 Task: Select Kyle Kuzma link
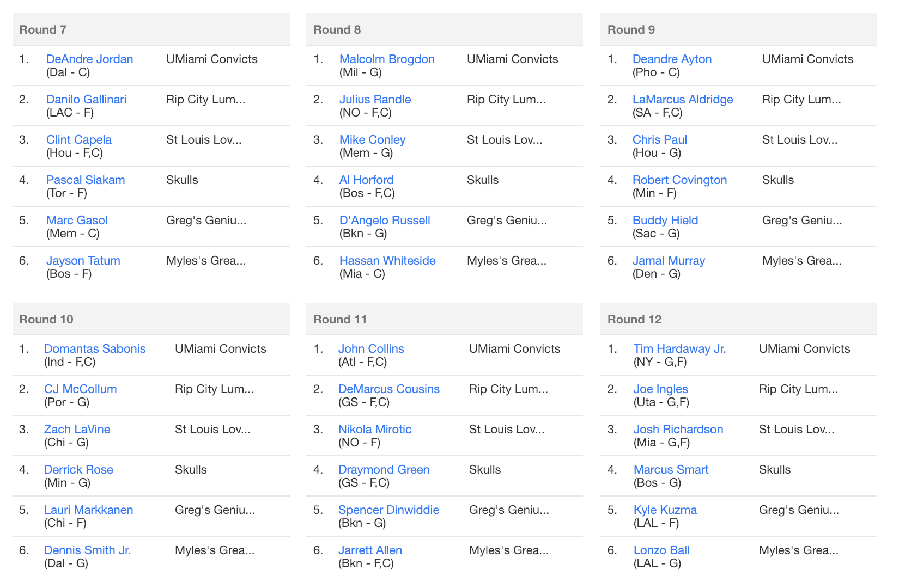coord(665,510)
